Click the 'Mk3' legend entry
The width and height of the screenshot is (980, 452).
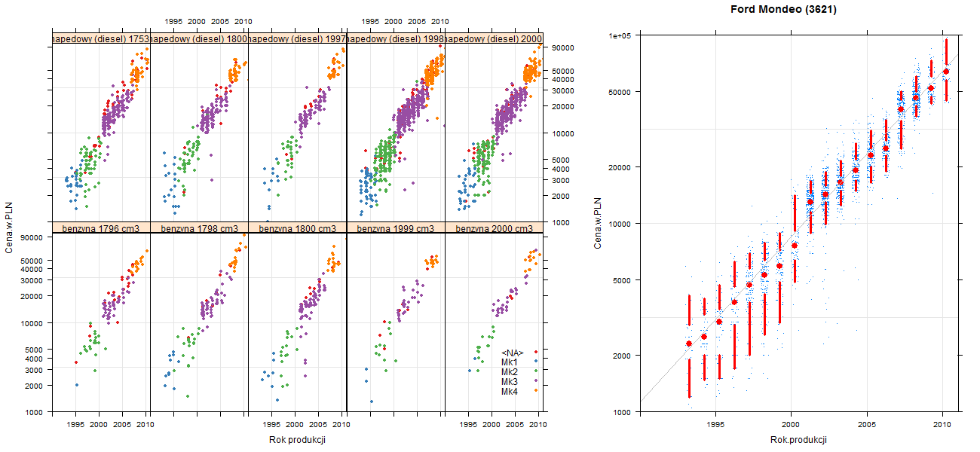510,382
